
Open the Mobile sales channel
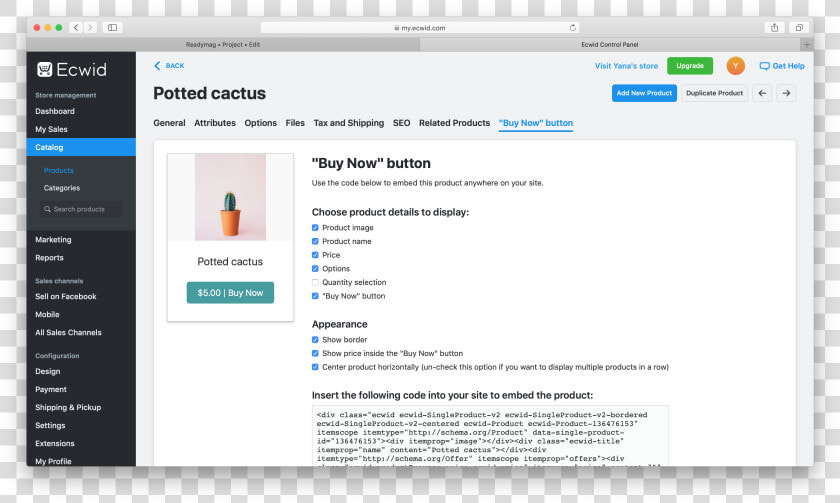coord(47,314)
